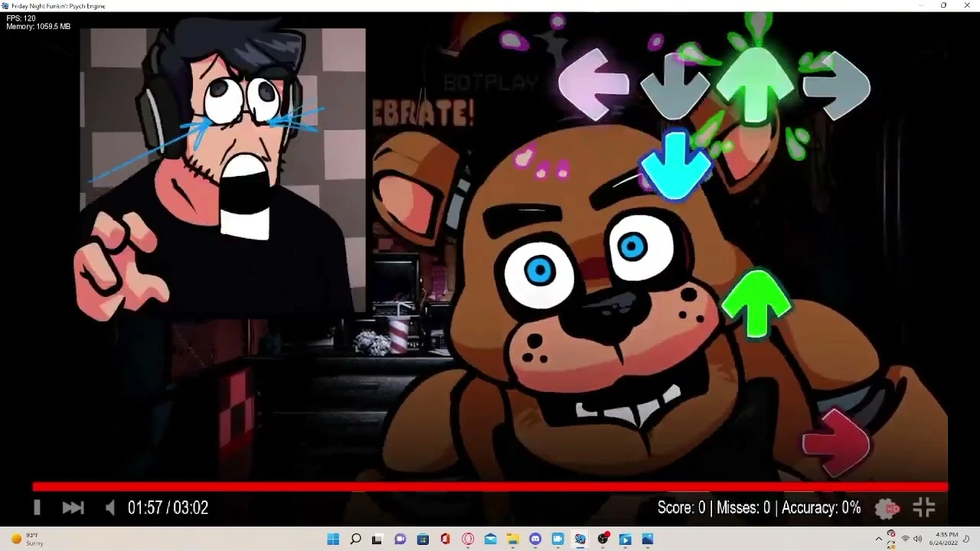Screen dimensions: 980x551
Task: Click the Windows Search magnifier icon
Action: pos(355,540)
